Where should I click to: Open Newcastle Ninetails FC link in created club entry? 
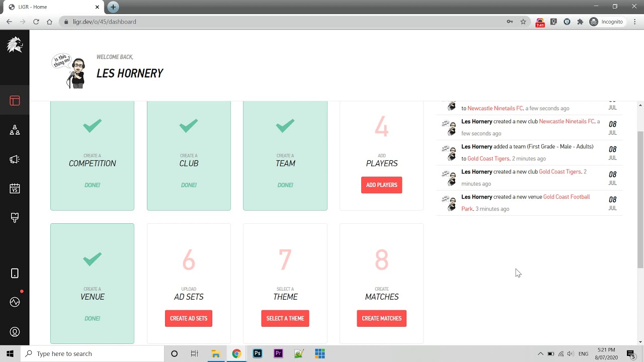click(x=567, y=121)
